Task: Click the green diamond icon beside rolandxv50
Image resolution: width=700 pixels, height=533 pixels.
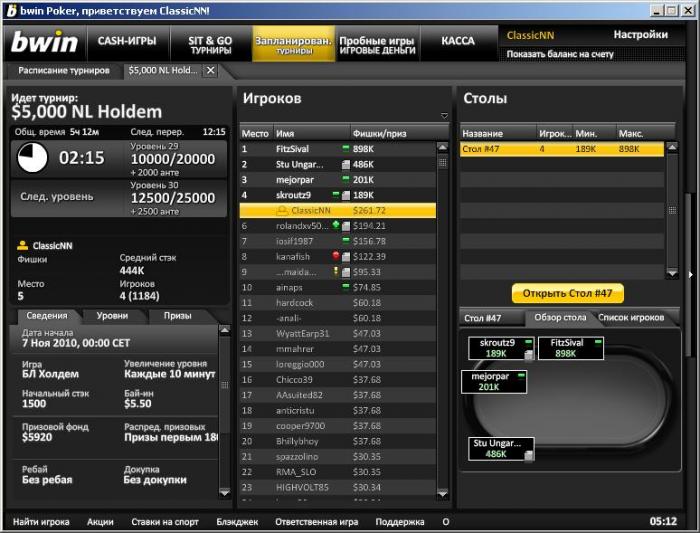Action: 336,225
